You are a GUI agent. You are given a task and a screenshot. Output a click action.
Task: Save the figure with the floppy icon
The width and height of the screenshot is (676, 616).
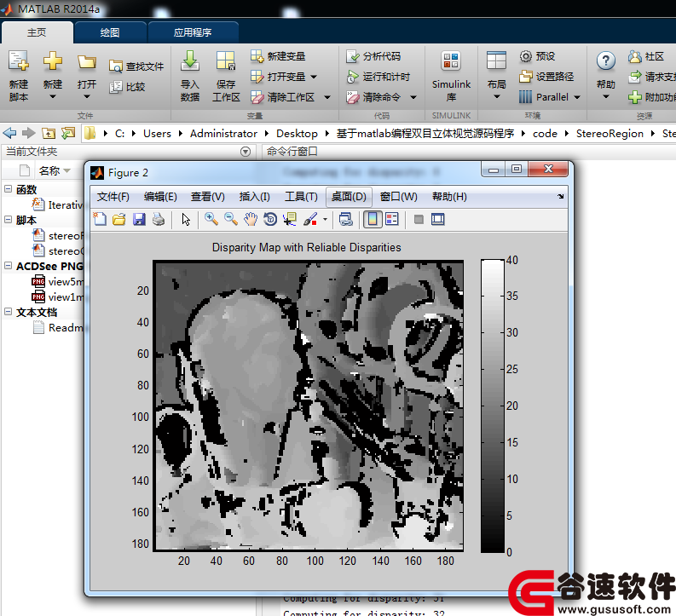(139, 219)
